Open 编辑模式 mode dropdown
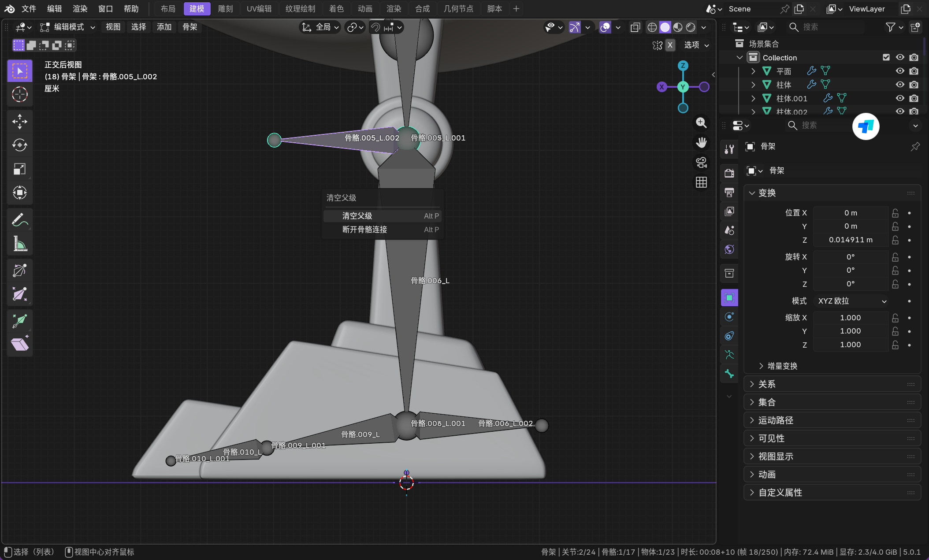The width and height of the screenshot is (929, 560). 67,27
